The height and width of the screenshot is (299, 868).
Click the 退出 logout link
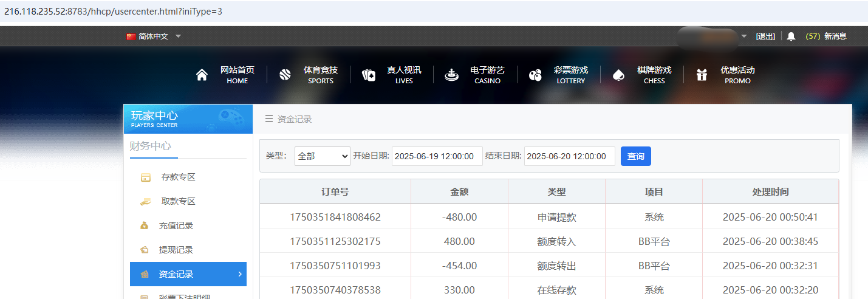pos(765,36)
